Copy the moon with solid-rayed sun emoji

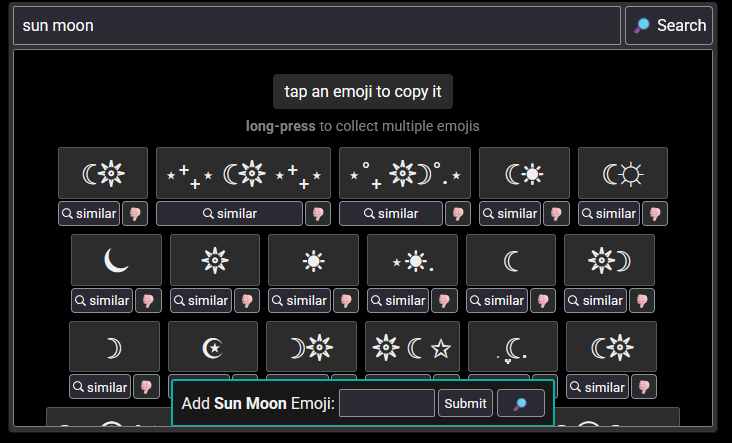click(x=524, y=173)
